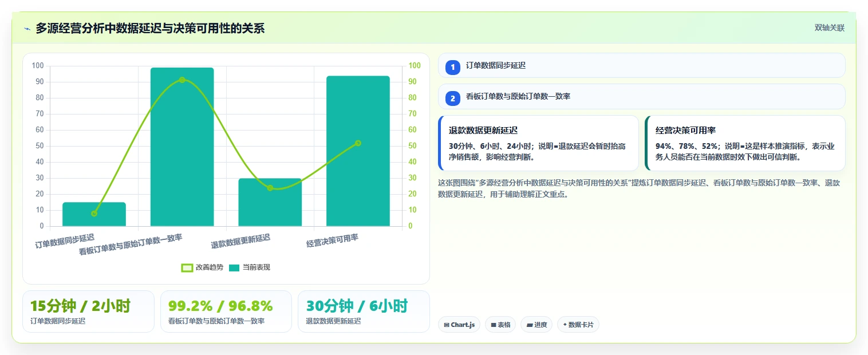
Task: Click the 当前表现 teal legend swatch
Action: (234, 267)
